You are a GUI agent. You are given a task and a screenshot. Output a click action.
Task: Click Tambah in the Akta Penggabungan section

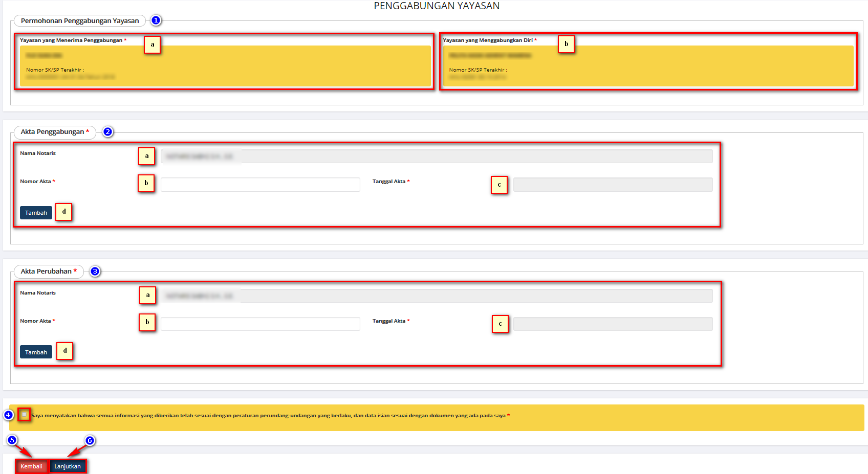pyautogui.click(x=36, y=213)
